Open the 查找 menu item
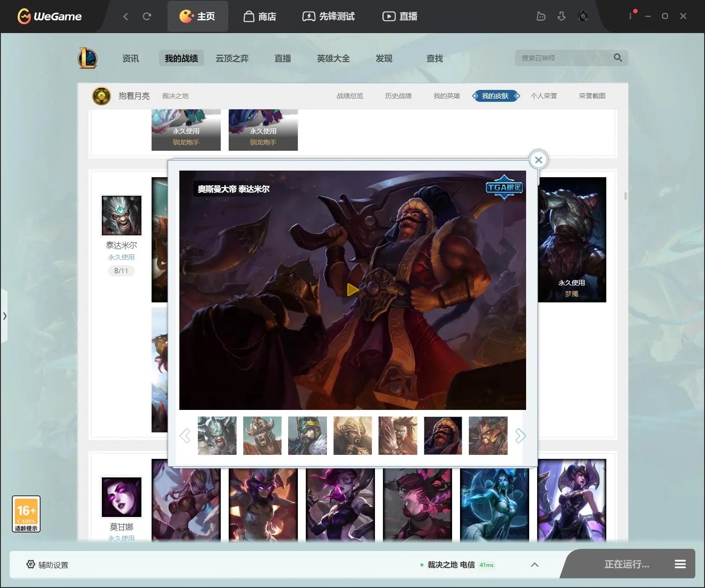Image resolution: width=705 pixels, height=588 pixels. point(434,58)
